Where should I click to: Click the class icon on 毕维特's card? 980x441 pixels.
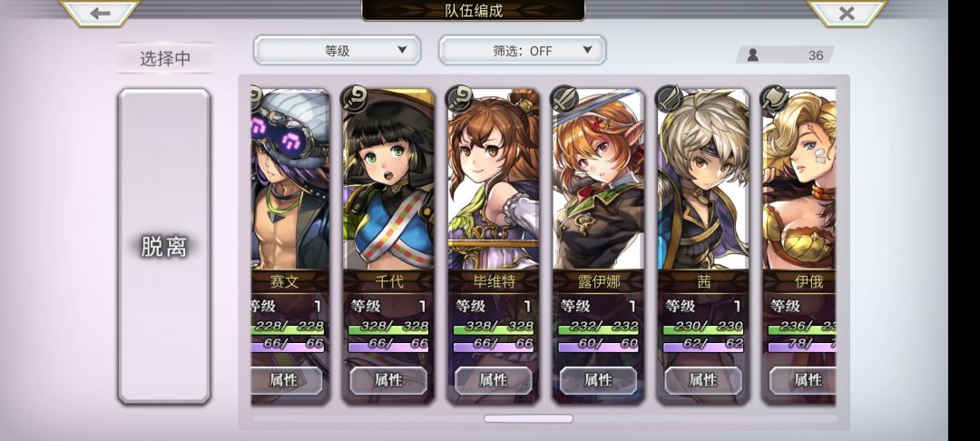click(x=459, y=99)
